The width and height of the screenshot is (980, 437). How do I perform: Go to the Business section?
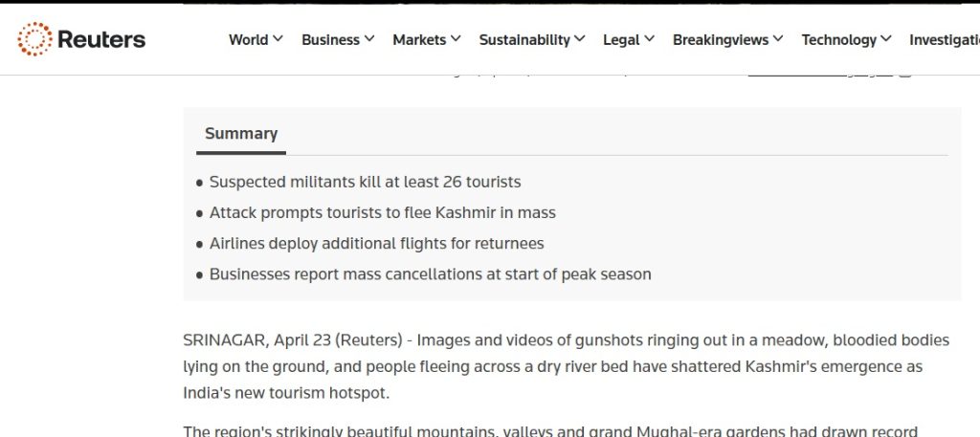330,40
